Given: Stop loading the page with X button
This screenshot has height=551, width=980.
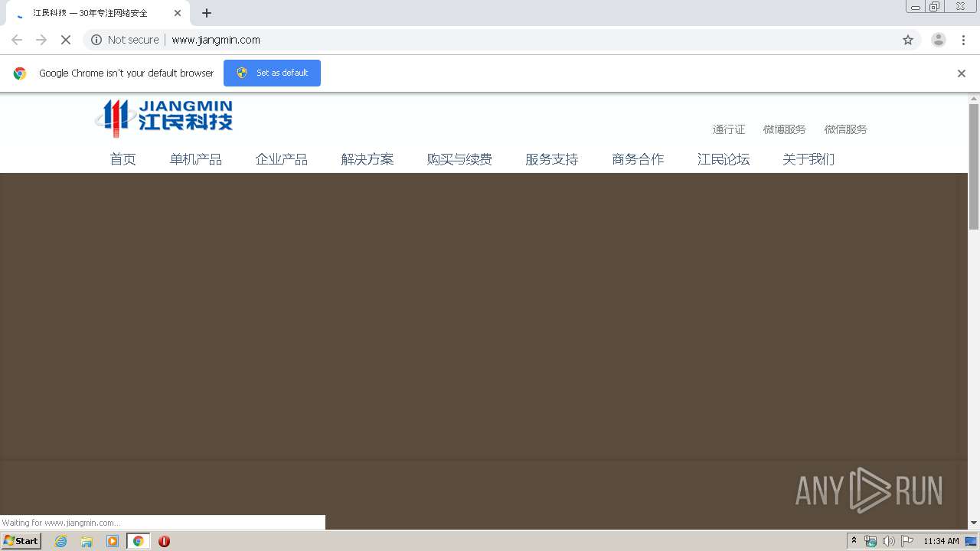Looking at the screenshot, I should click(x=66, y=40).
